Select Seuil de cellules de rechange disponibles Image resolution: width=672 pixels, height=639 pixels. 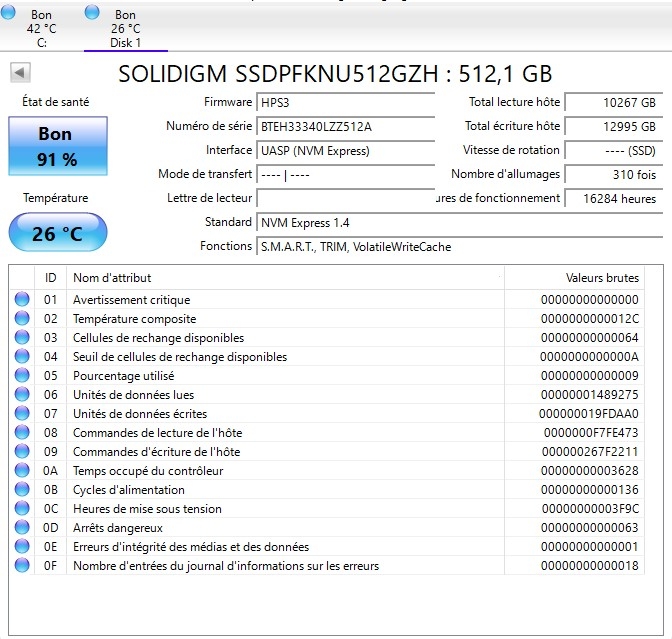pos(180,357)
